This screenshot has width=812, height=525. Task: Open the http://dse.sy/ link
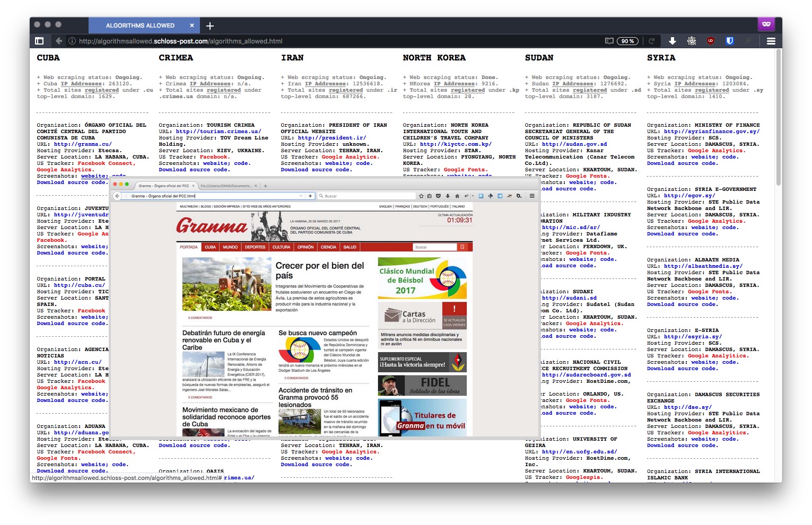688,407
